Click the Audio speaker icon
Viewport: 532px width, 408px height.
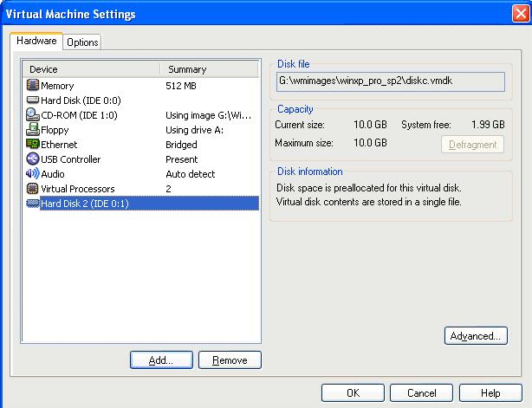[33, 174]
